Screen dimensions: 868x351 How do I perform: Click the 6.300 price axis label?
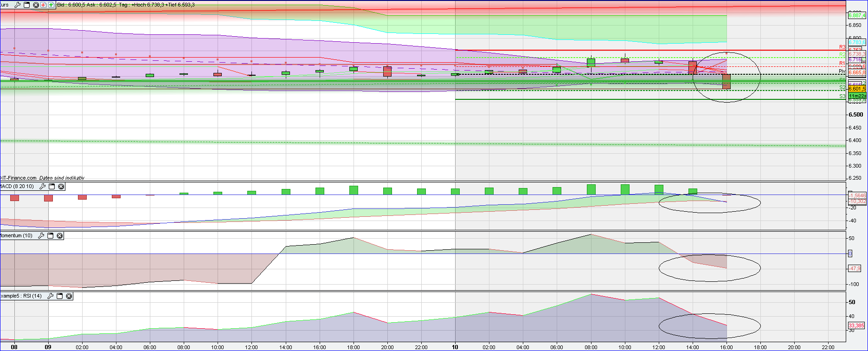[x=856, y=166]
